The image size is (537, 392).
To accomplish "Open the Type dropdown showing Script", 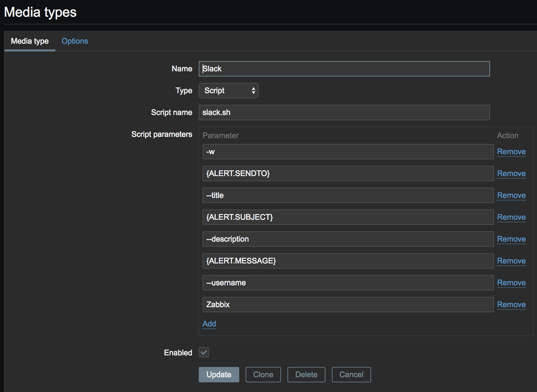I will click(x=228, y=91).
